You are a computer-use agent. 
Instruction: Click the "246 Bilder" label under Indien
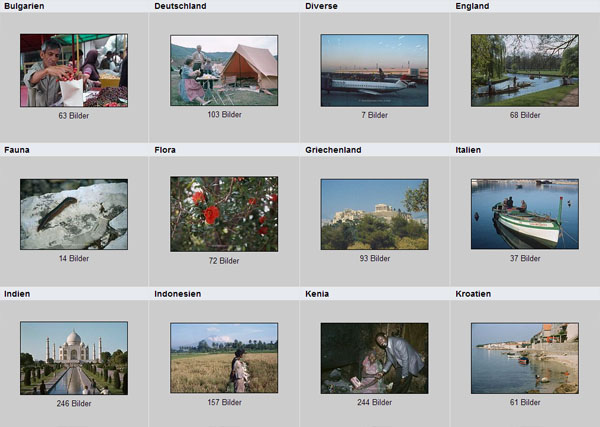[74, 403]
